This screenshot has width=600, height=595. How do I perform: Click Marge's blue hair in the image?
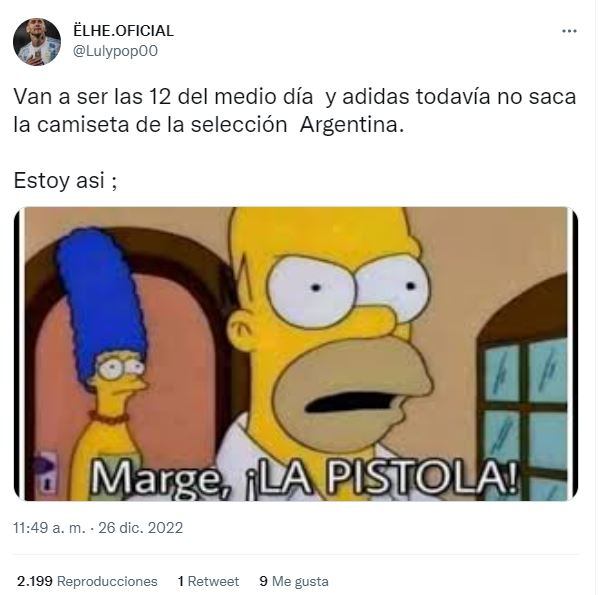103,298
